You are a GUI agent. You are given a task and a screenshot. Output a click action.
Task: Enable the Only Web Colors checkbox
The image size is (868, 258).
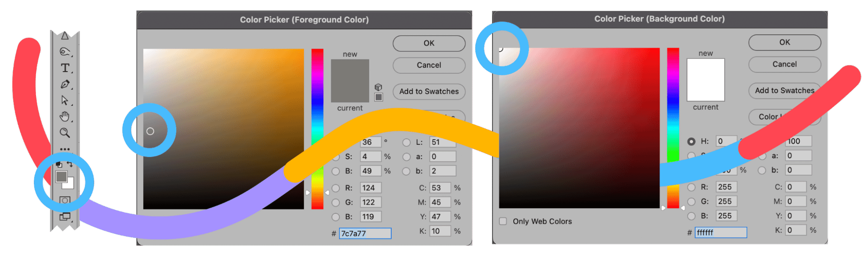[503, 221]
